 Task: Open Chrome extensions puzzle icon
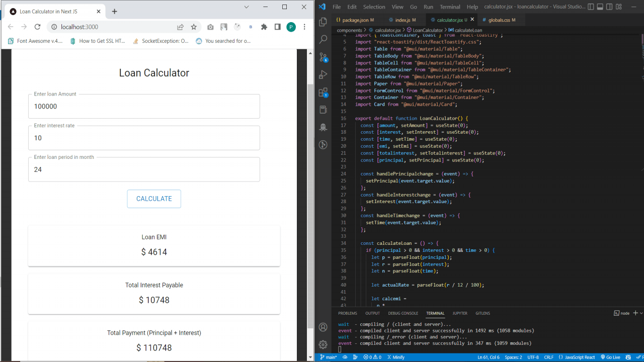click(264, 27)
